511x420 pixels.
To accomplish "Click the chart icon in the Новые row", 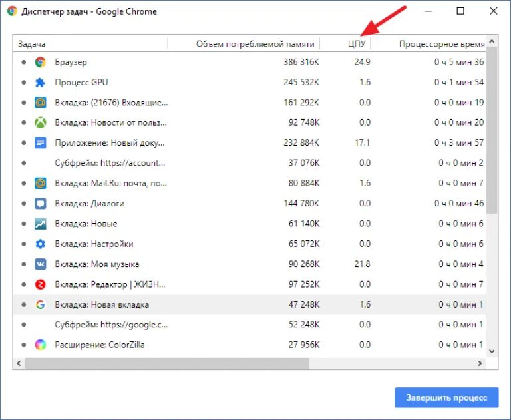I will (40, 224).
